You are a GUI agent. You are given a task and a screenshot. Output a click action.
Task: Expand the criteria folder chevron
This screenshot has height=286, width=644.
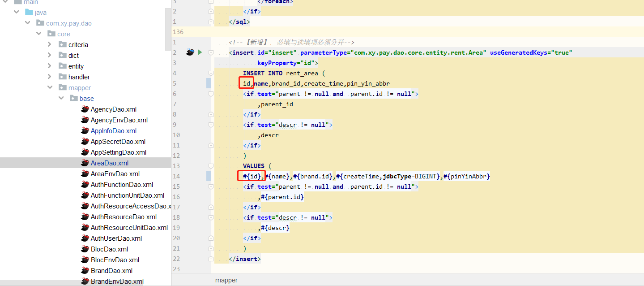(50, 44)
